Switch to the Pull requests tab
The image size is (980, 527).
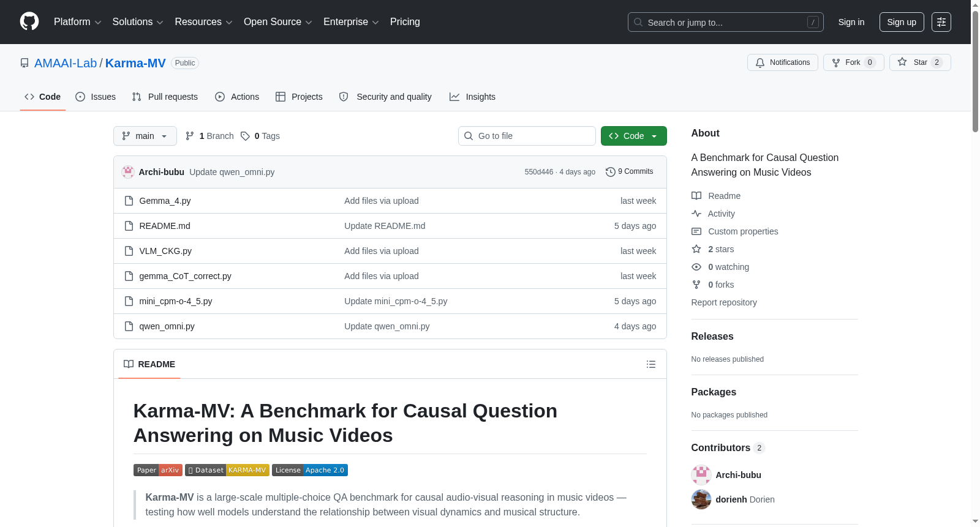(165, 97)
